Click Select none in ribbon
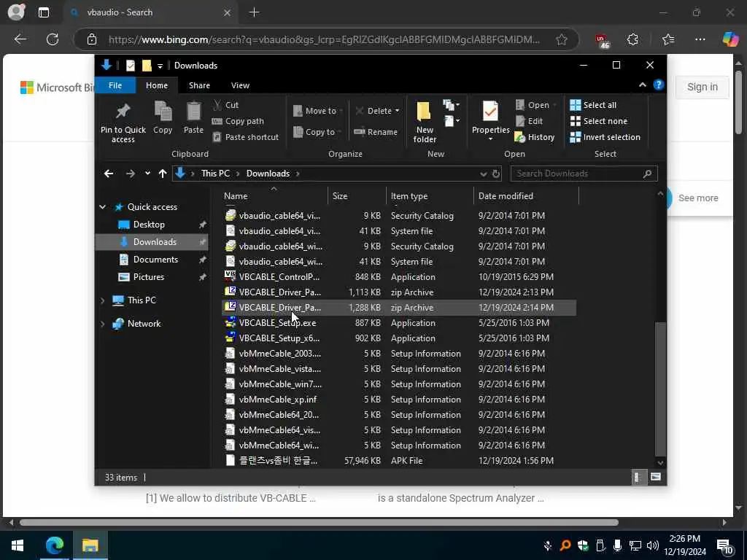Viewport: 747px width, 560px height. (x=599, y=121)
